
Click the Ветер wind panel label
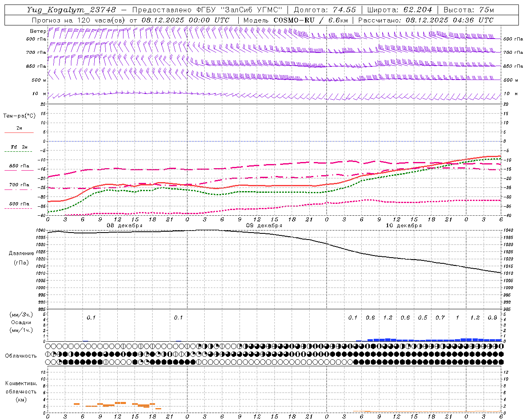(38, 31)
